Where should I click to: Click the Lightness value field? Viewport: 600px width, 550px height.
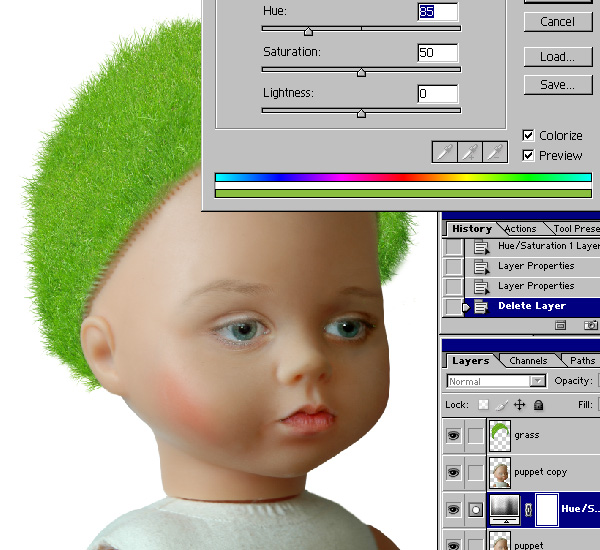[x=438, y=93]
